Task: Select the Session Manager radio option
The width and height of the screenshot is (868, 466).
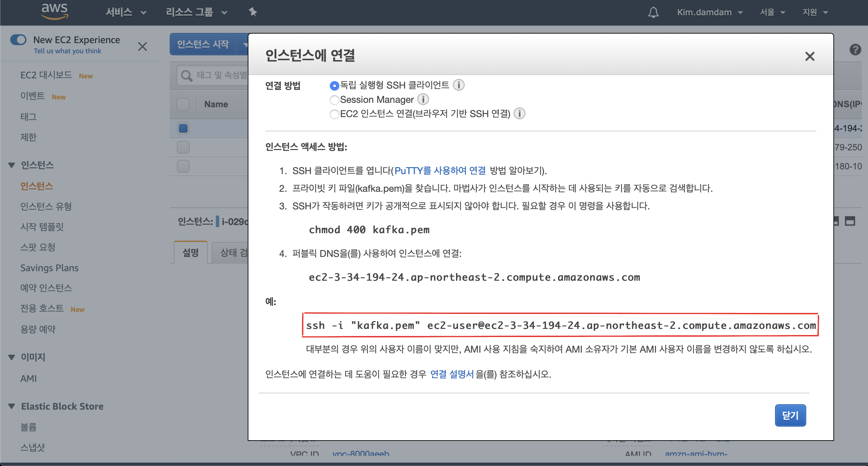Action: click(335, 100)
